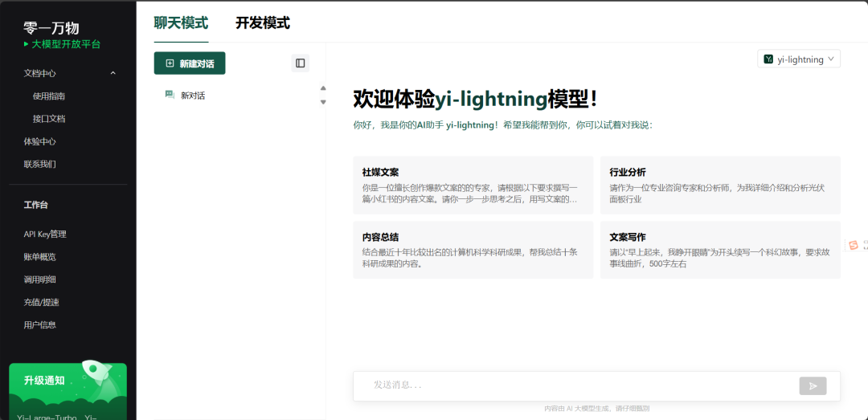This screenshot has height=420, width=868.
Task: Choose the 文案写作 prompt card
Action: (x=720, y=250)
